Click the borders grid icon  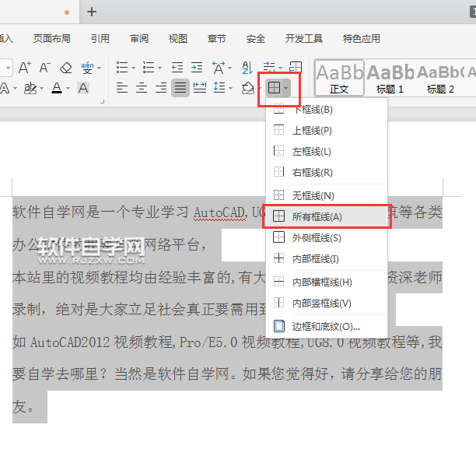coord(274,88)
